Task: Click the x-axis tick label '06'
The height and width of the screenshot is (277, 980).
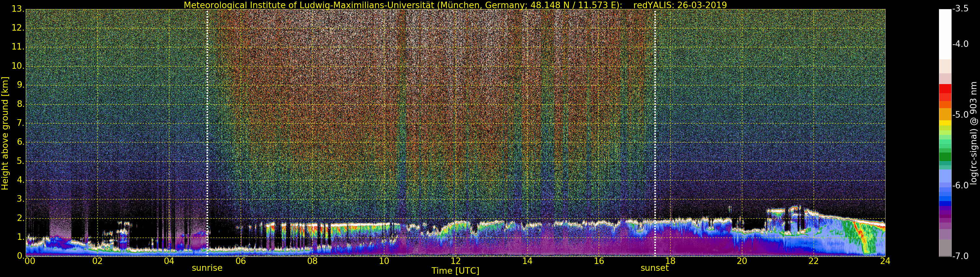Action: [241, 261]
